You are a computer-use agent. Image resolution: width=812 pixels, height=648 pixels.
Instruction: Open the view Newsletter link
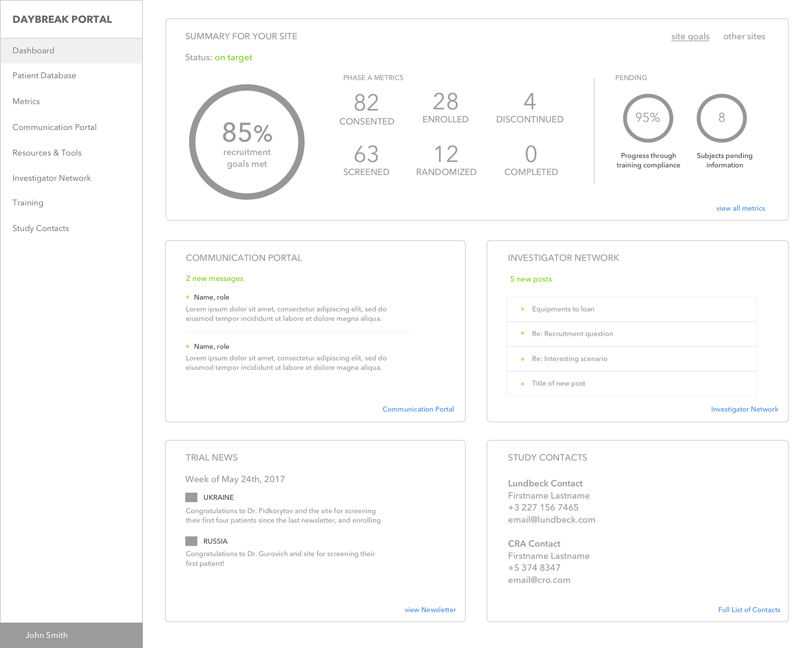click(x=430, y=610)
